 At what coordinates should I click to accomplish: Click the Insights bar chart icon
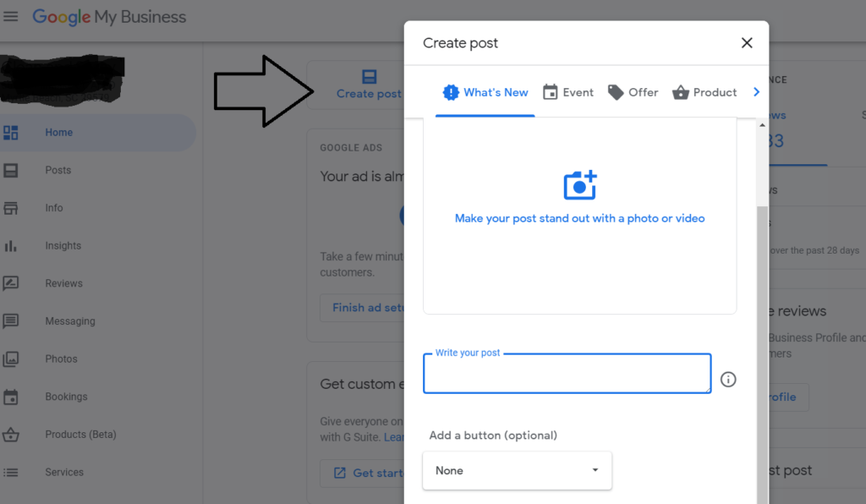tap(10, 245)
